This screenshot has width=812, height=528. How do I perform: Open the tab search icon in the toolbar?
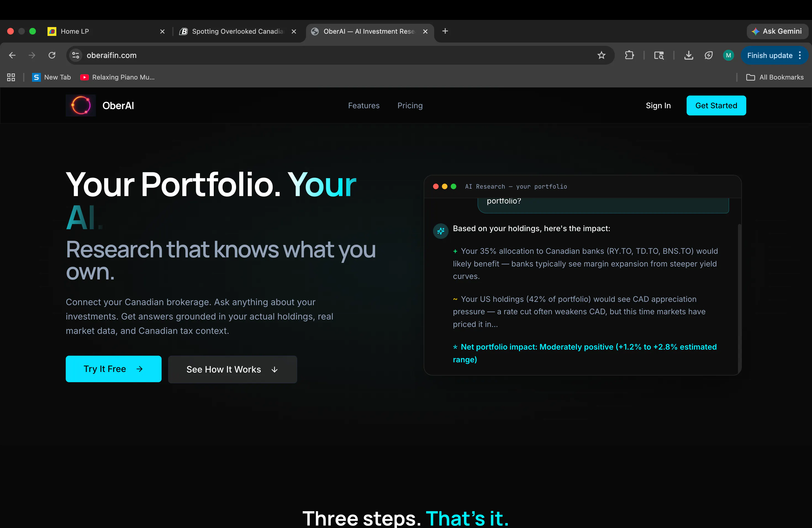pyautogui.click(x=659, y=55)
